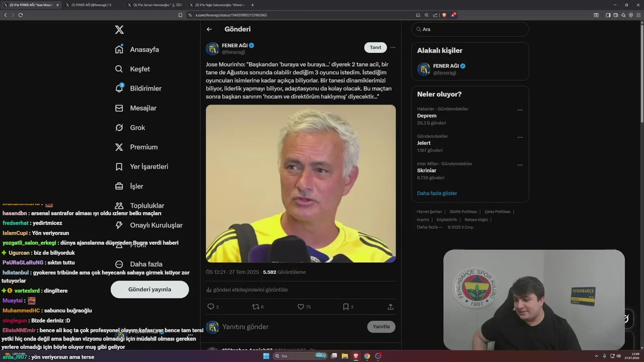Open Anasayfa home icon in sidebar
Image resolution: width=644 pixels, height=362 pixels.
pyautogui.click(x=119, y=49)
